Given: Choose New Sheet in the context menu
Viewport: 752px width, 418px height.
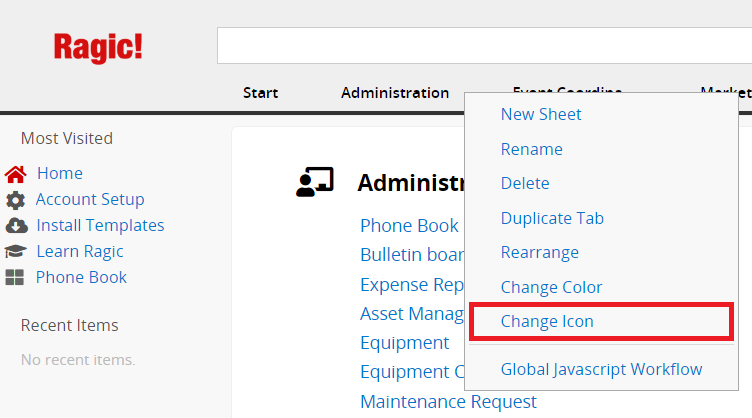Looking at the screenshot, I should click(x=541, y=114).
